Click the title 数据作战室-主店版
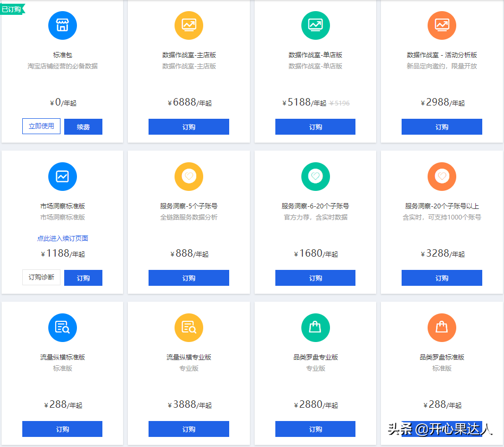Screen dimensions: 504x447 pyautogui.click(x=189, y=55)
